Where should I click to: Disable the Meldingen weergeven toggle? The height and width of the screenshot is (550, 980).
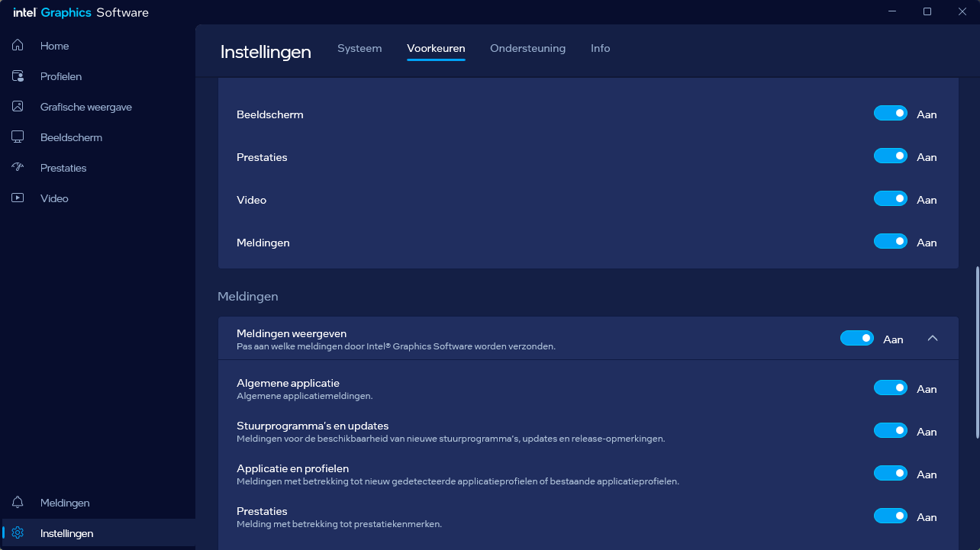point(856,339)
